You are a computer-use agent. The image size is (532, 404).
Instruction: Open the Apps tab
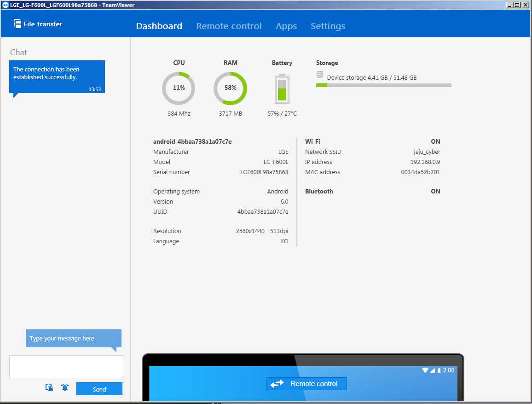click(x=286, y=26)
